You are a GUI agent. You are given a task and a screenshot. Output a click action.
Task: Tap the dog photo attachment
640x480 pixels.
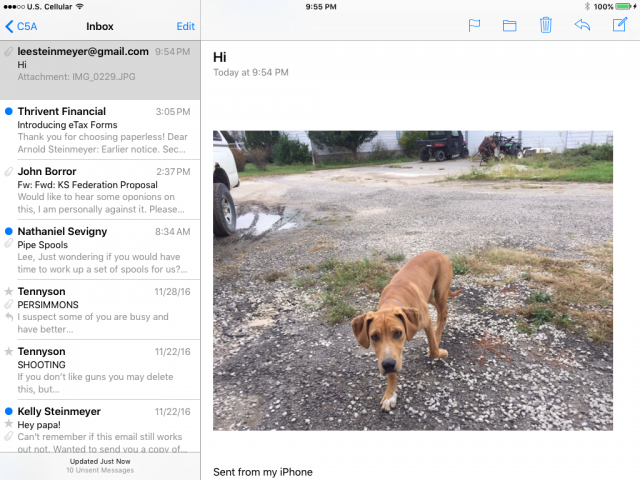(x=412, y=280)
